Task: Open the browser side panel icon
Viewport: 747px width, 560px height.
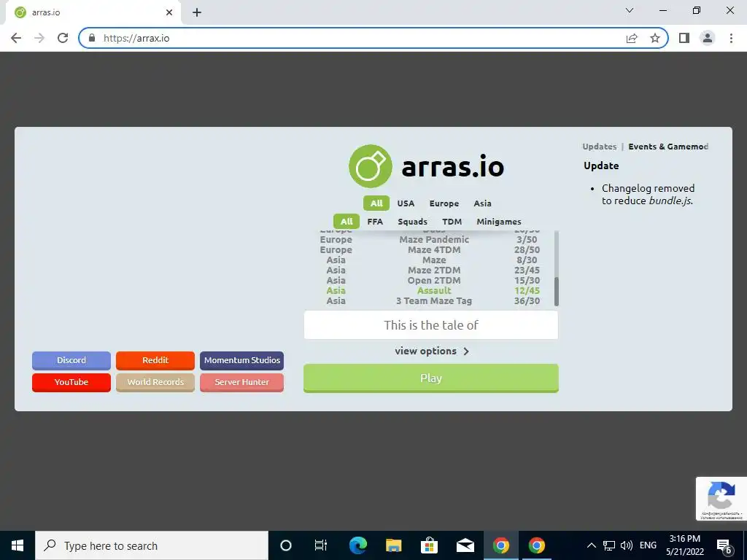Action: (x=684, y=38)
